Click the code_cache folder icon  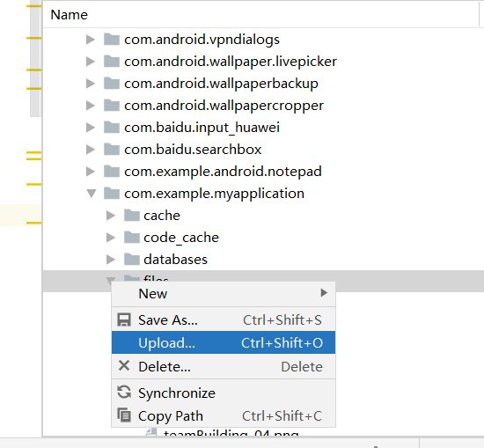[132, 237]
